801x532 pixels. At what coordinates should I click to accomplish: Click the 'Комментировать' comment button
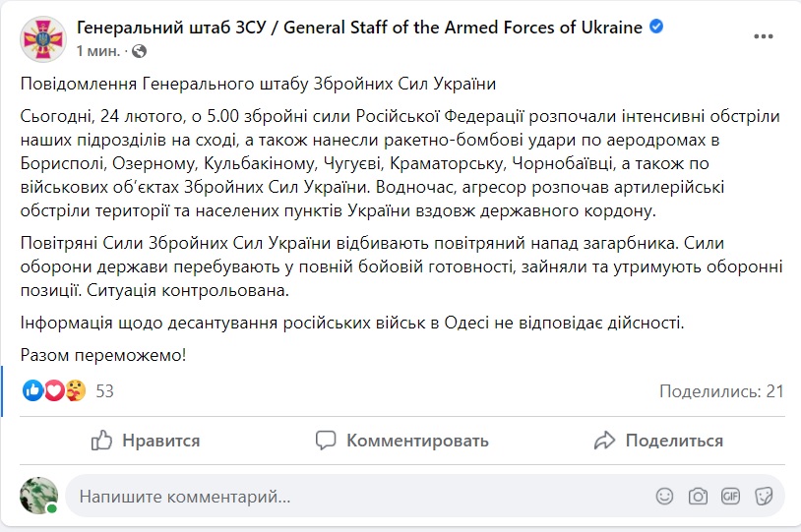coord(401,441)
